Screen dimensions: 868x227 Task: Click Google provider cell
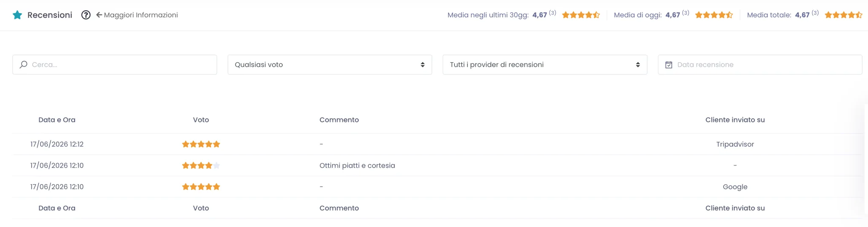735,187
